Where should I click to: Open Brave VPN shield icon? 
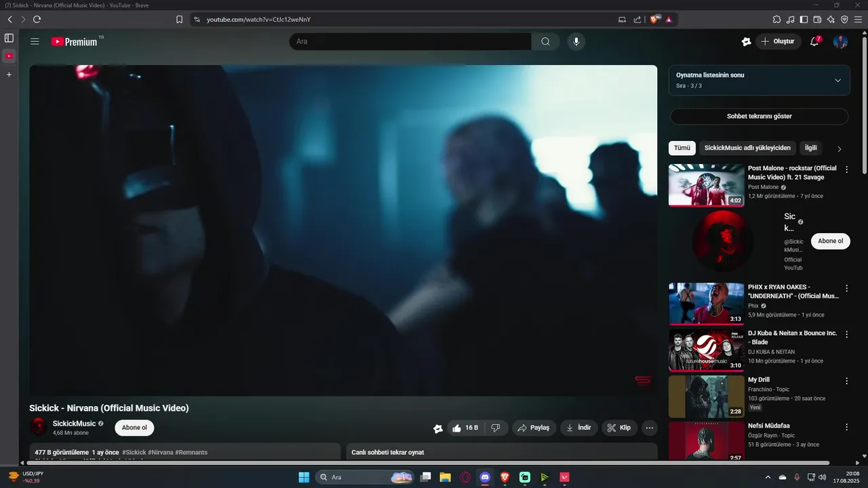coord(844,20)
